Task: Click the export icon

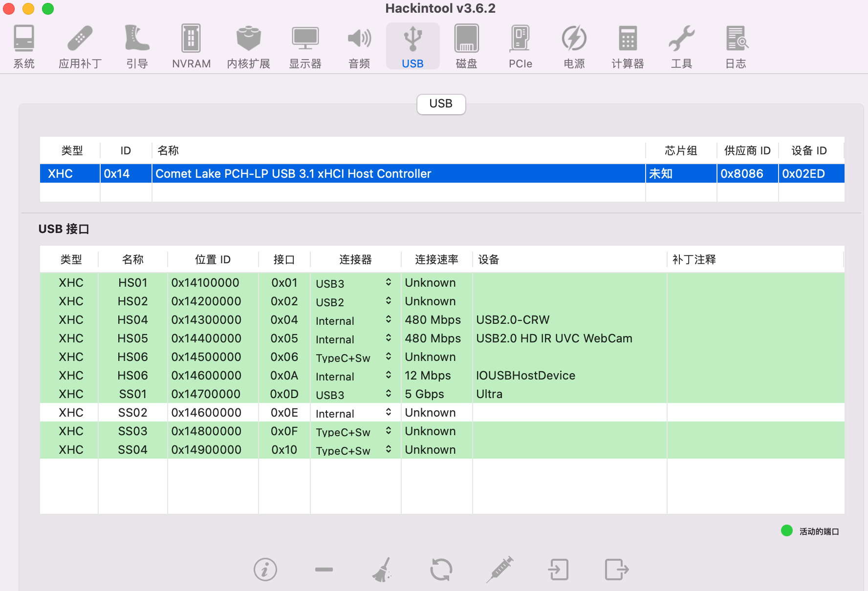Action: point(617,570)
